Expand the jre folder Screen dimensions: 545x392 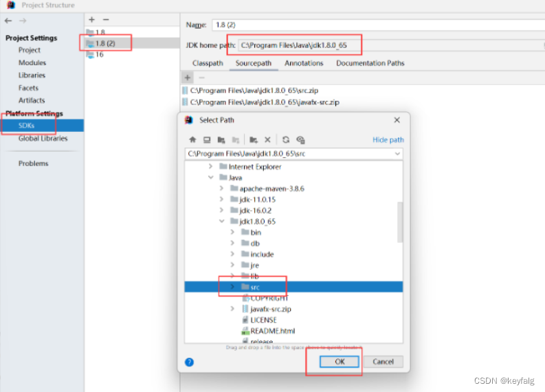click(x=232, y=265)
